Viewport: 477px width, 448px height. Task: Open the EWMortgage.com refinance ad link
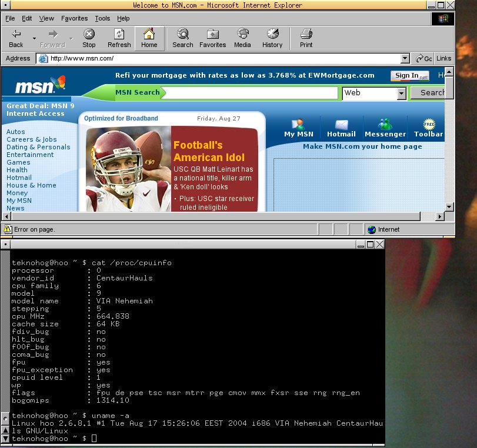[245, 75]
